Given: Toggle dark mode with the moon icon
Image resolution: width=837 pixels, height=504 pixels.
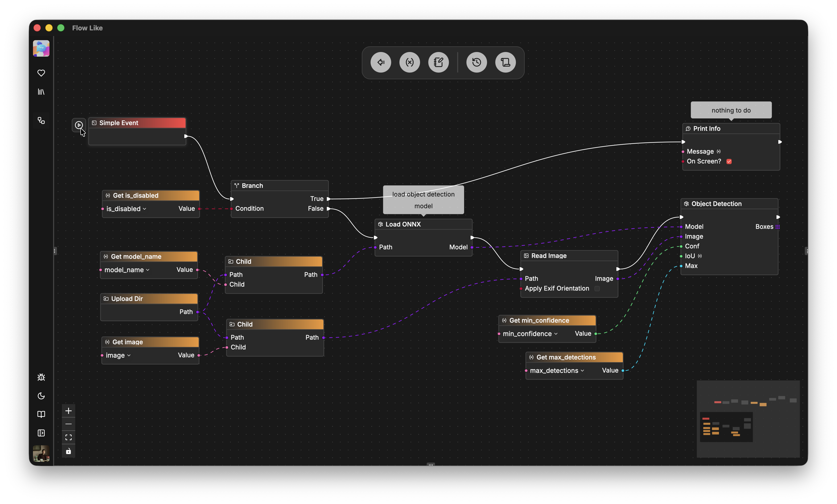Looking at the screenshot, I should coord(41,396).
